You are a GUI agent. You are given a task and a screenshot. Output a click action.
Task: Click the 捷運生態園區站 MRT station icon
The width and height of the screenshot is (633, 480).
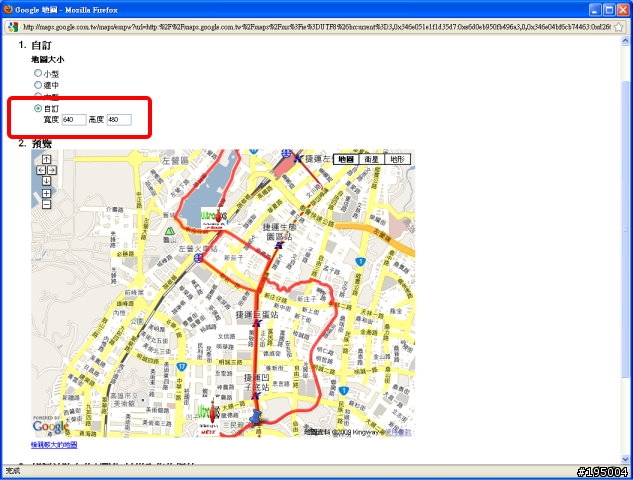pos(278,245)
